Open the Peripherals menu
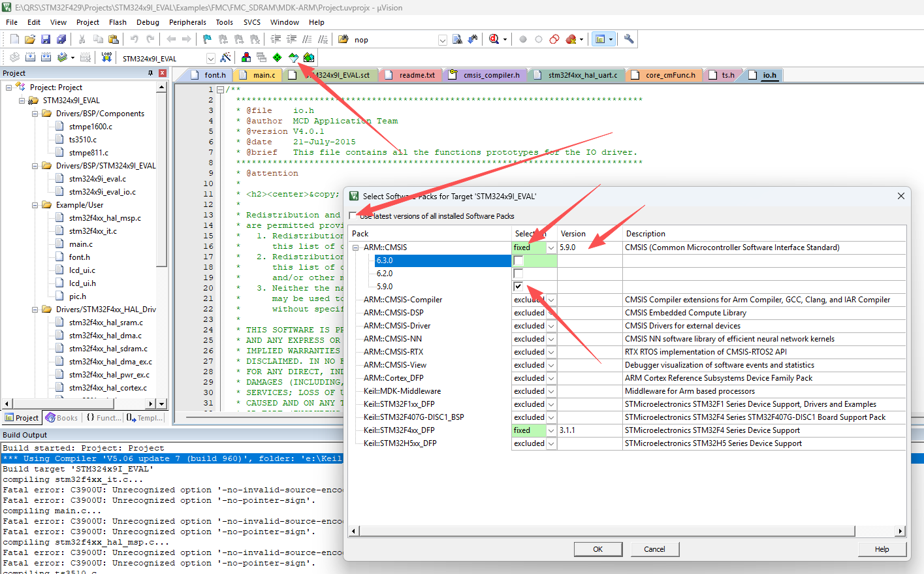The height and width of the screenshot is (574, 924). point(187,22)
